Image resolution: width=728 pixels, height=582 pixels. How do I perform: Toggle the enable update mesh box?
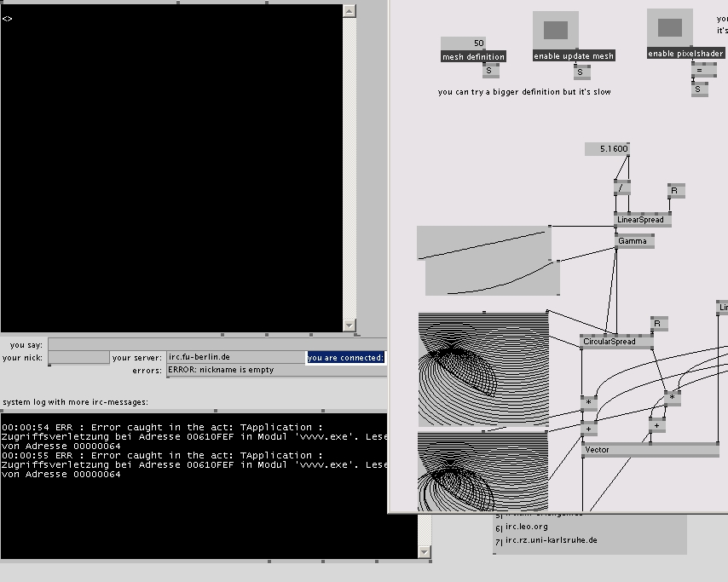click(x=555, y=31)
